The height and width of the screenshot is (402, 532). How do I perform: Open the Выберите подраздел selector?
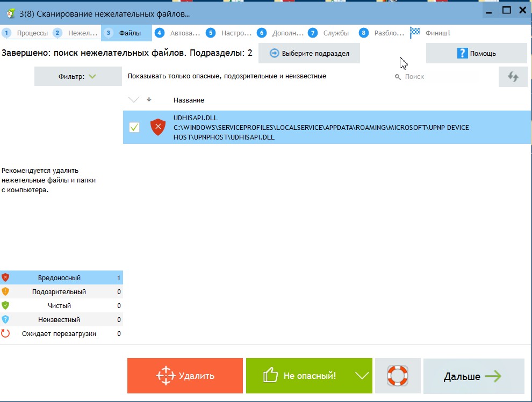click(x=309, y=54)
